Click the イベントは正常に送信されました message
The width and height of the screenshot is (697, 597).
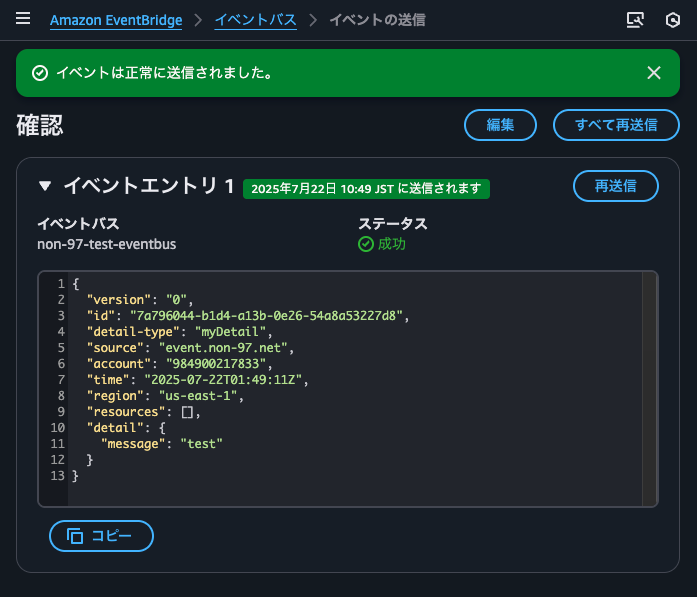point(165,73)
